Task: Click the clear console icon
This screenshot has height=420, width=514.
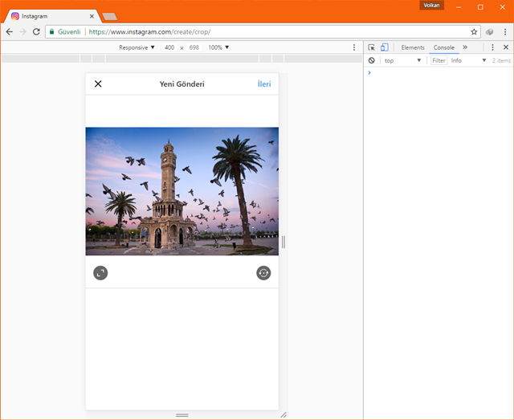Action: tap(371, 60)
